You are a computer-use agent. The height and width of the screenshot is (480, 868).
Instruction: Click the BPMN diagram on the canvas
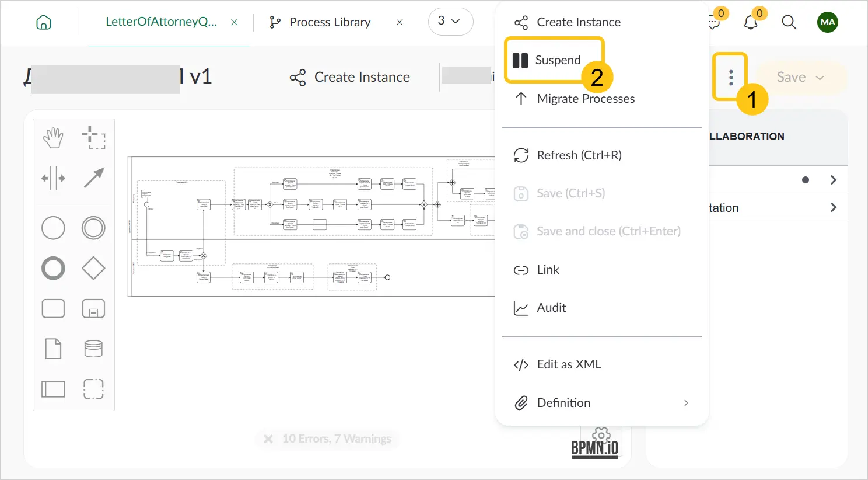(x=311, y=227)
